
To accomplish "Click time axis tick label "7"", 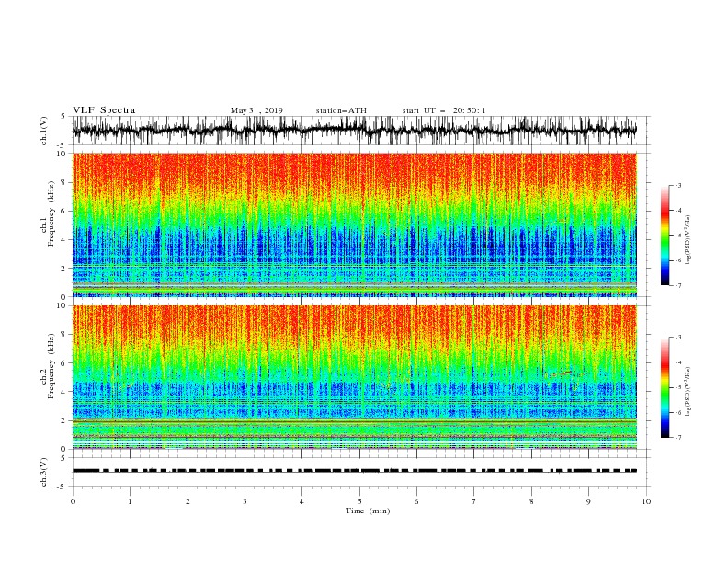I will 474,501.
